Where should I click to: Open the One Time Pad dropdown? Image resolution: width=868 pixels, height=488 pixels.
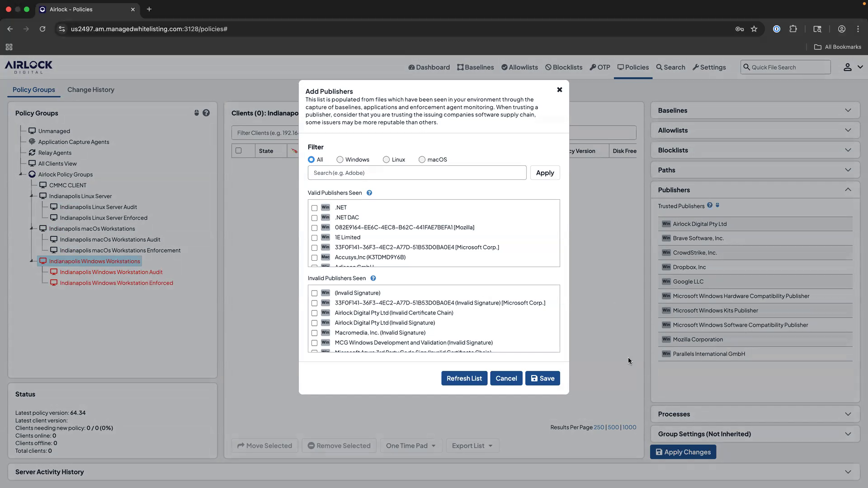[x=410, y=446]
